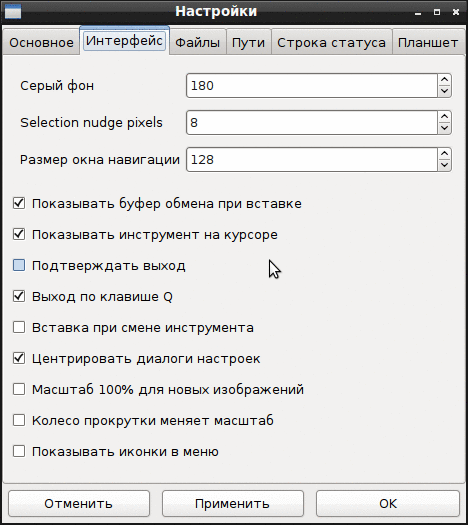The image size is (468, 525).
Task: Open the Строка статуса tab
Action: [x=331, y=43]
